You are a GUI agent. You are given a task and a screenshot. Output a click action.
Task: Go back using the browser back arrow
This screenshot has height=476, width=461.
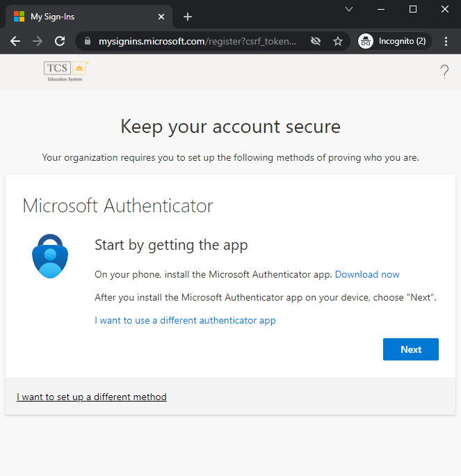coord(15,41)
